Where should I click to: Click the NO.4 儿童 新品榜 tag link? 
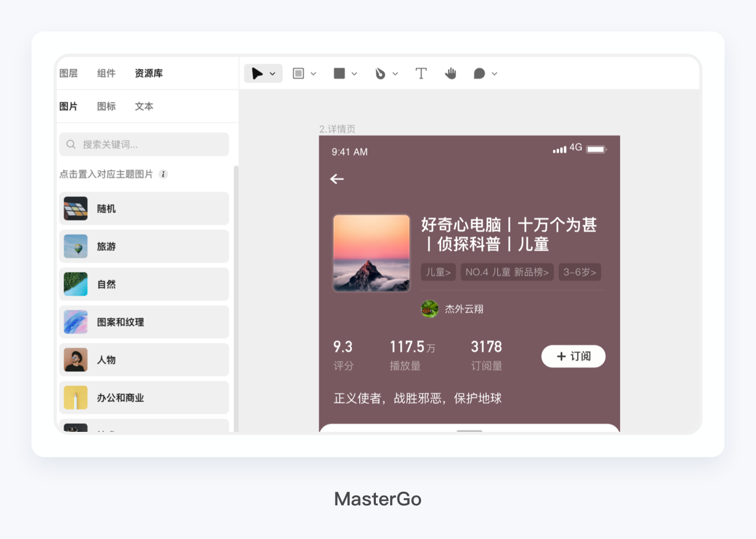tap(507, 272)
